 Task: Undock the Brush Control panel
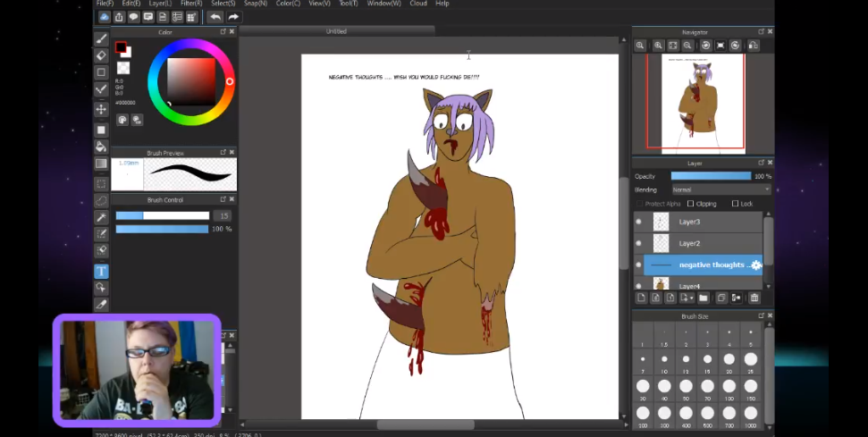tap(223, 199)
